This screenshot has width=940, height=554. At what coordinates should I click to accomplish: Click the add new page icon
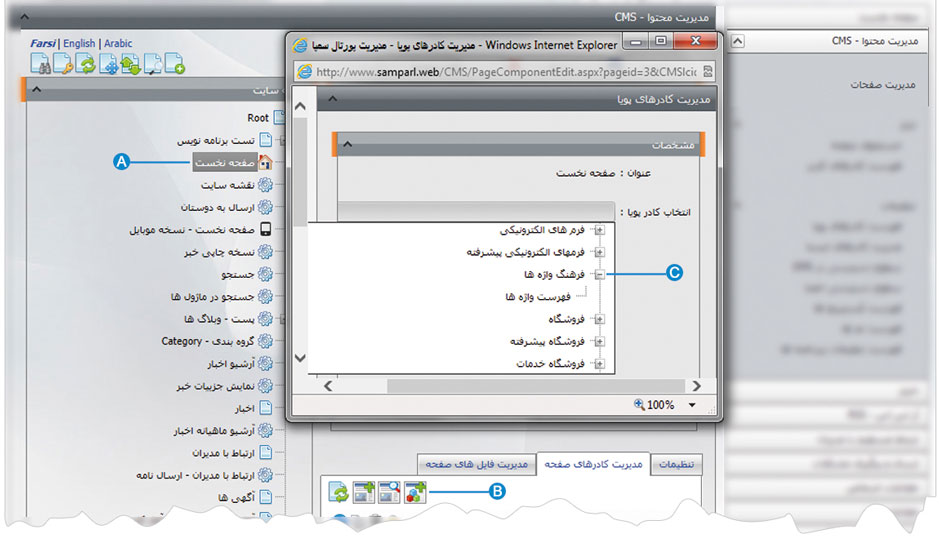(x=175, y=66)
